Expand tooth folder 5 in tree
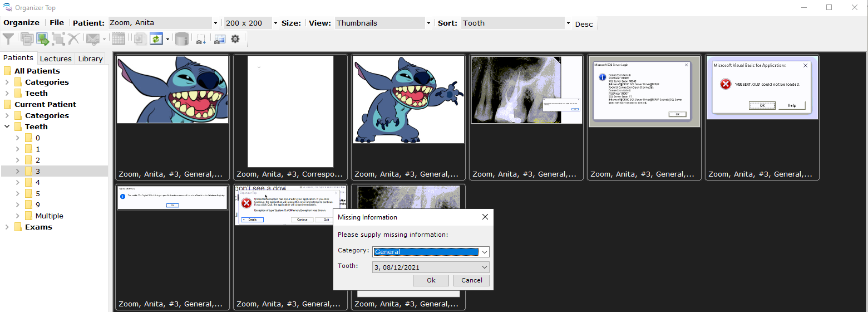 point(18,194)
